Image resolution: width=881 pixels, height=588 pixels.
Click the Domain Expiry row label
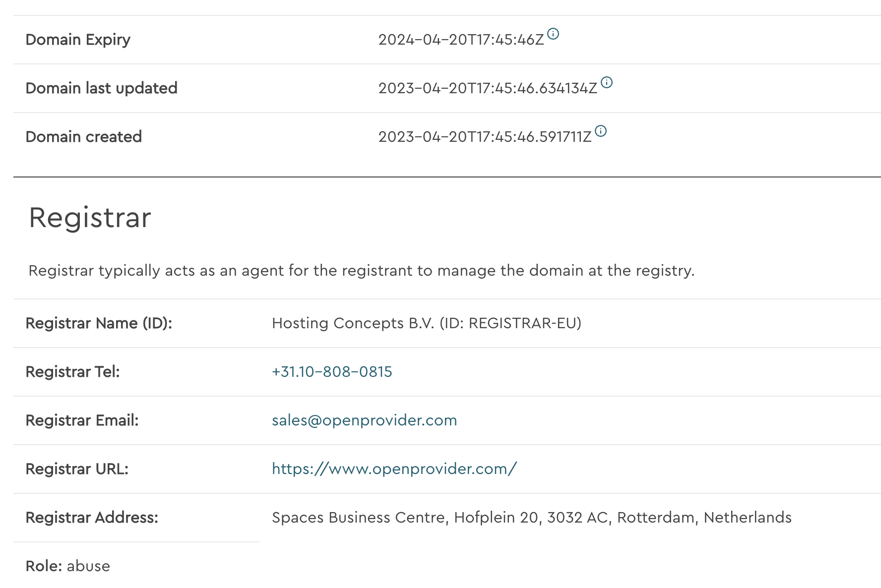coord(78,40)
